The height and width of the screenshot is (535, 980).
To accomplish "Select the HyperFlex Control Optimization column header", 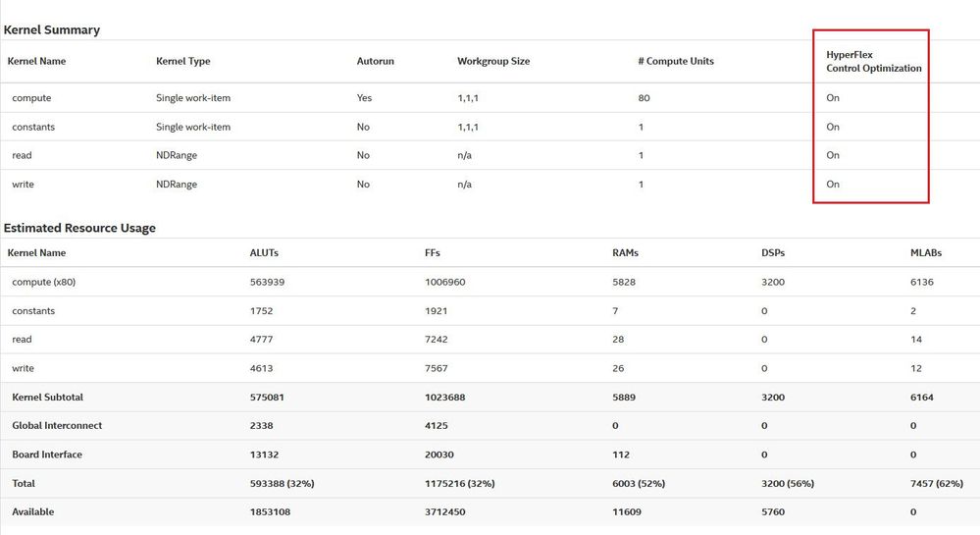I will [x=873, y=62].
